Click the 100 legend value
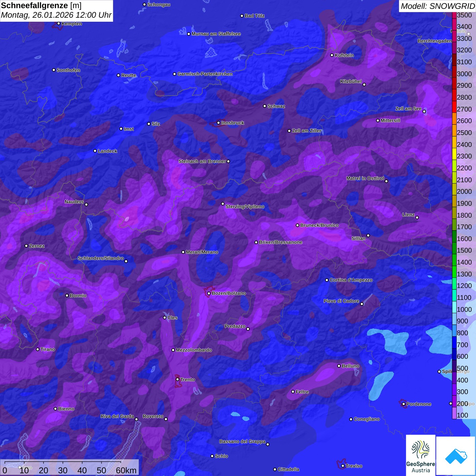476x476 pixels. point(463,415)
